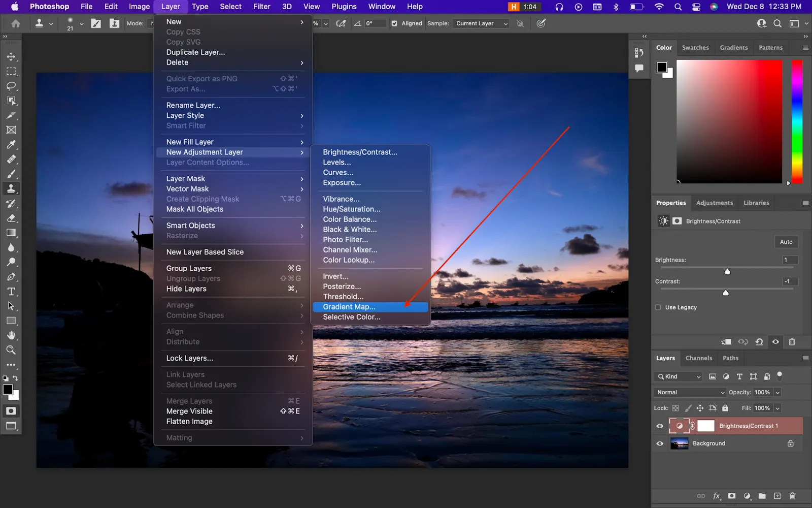Choose Gradient Map from the submenu
The image size is (812, 508).
pyautogui.click(x=349, y=307)
